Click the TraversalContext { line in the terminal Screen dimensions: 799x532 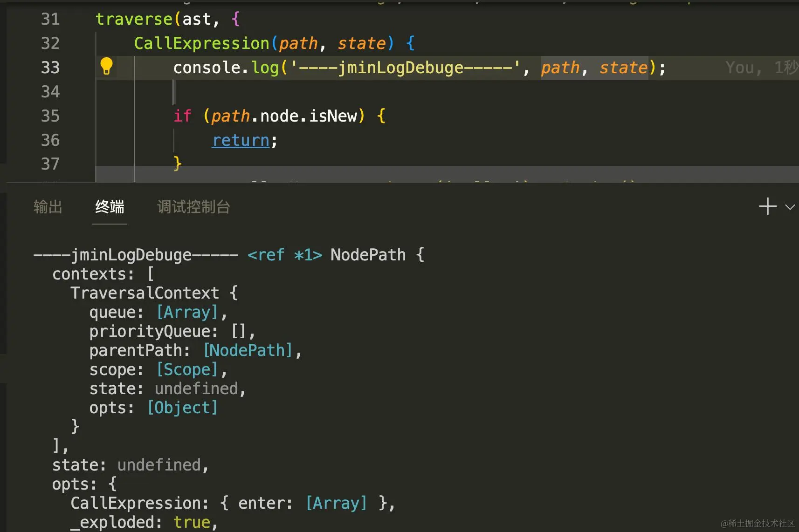(x=154, y=293)
